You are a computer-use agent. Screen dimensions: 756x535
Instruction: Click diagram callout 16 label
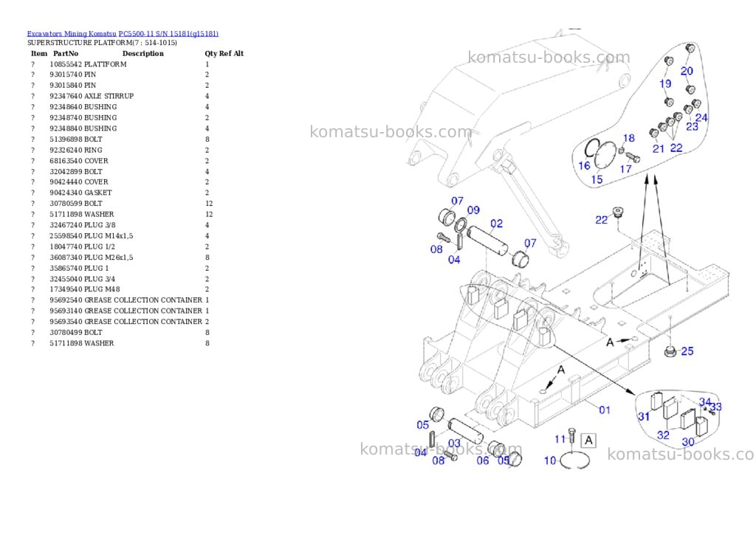click(585, 166)
